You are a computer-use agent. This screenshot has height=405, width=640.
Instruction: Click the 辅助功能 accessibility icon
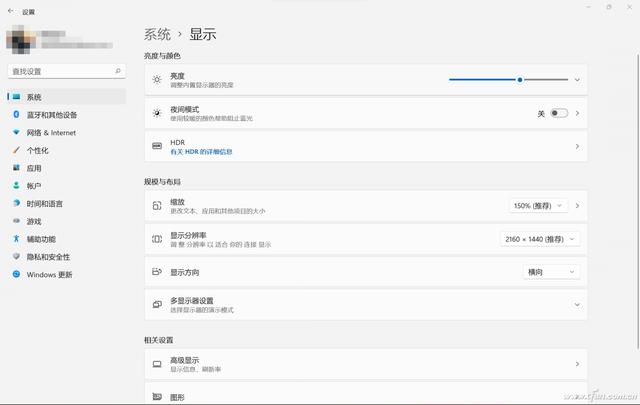coord(16,238)
